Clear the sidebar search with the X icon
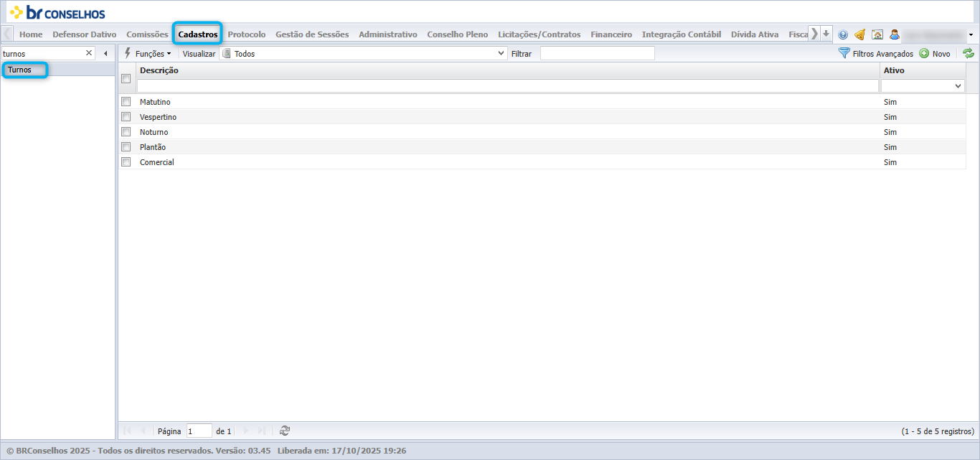Viewport: 980px width, 460px height. 89,53
